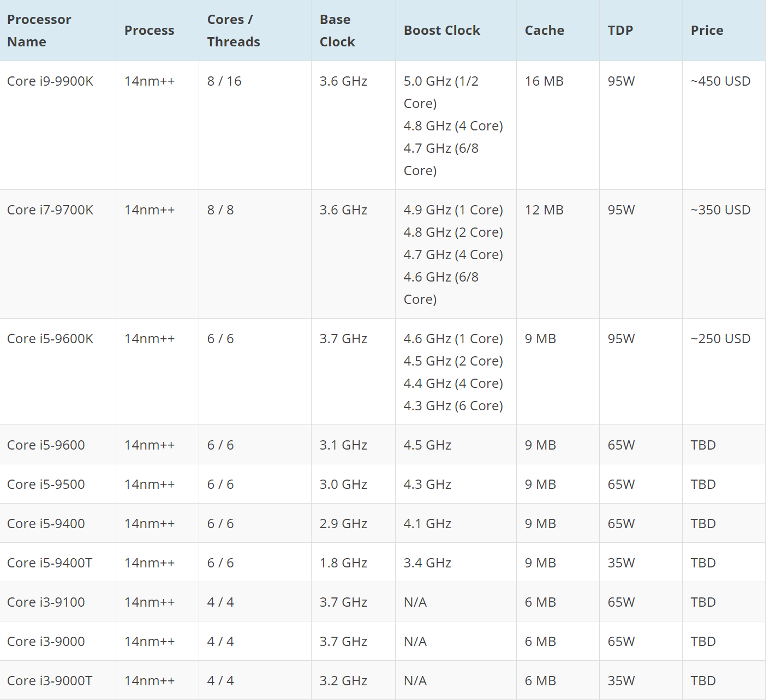Click the Core i7-9700K name cell
This screenshot has width=770, height=700.
point(50,210)
